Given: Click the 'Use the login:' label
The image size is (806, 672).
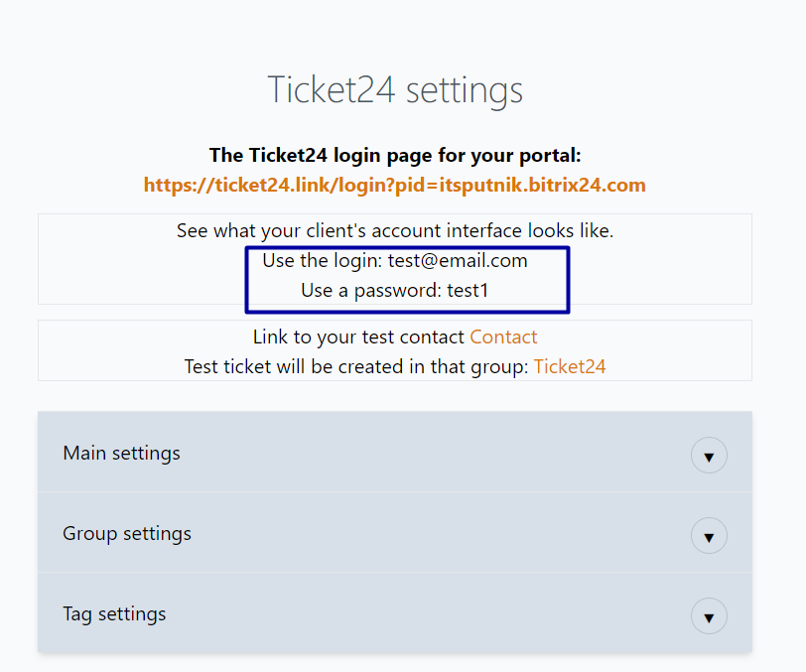Looking at the screenshot, I should (x=322, y=261).
